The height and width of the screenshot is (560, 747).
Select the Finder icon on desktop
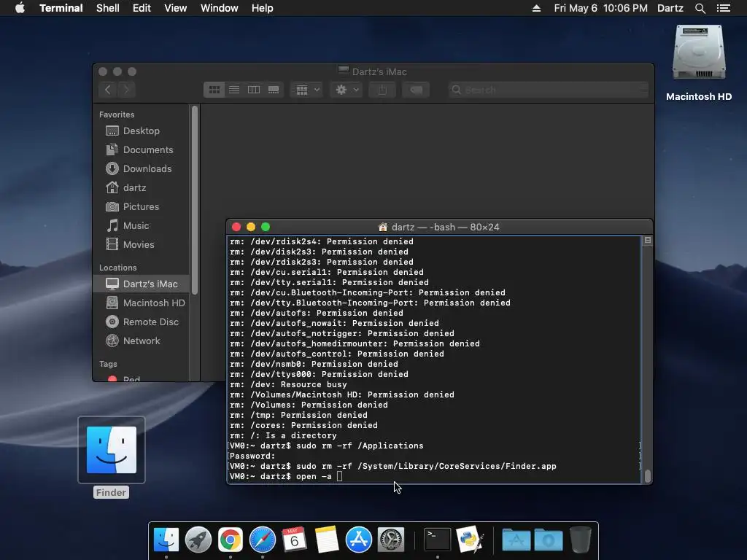coord(112,450)
